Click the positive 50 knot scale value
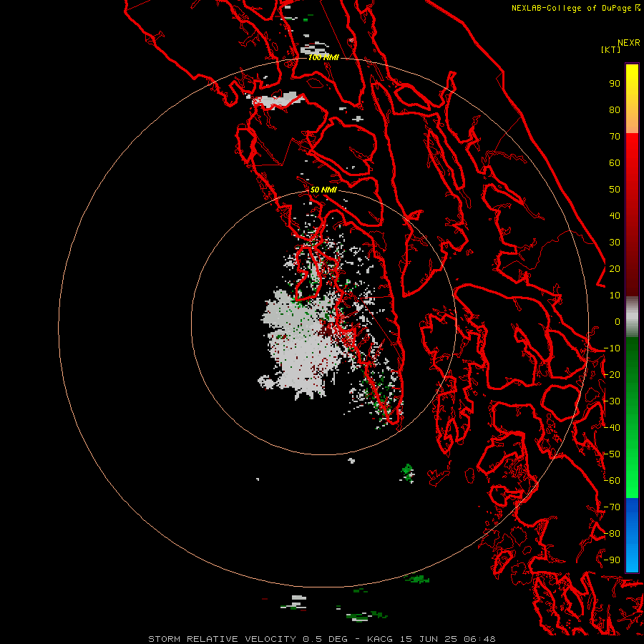 (615, 190)
